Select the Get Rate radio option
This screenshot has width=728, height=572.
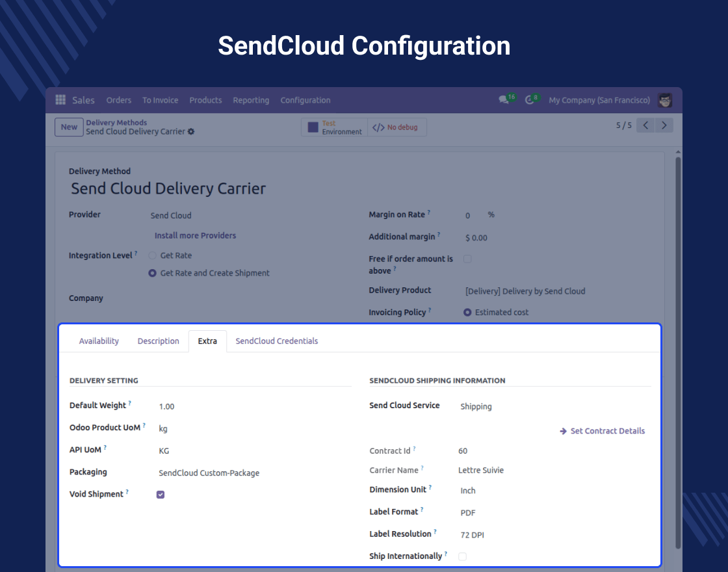pyautogui.click(x=153, y=255)
